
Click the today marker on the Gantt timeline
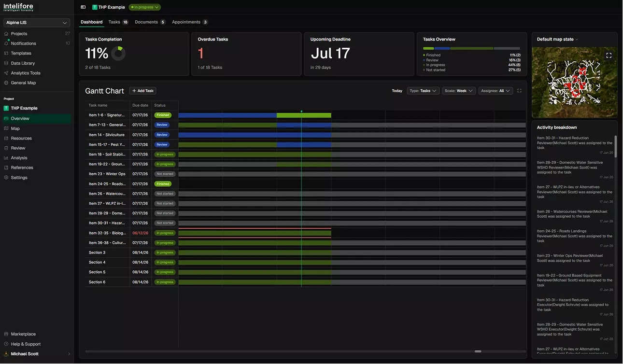301,112
